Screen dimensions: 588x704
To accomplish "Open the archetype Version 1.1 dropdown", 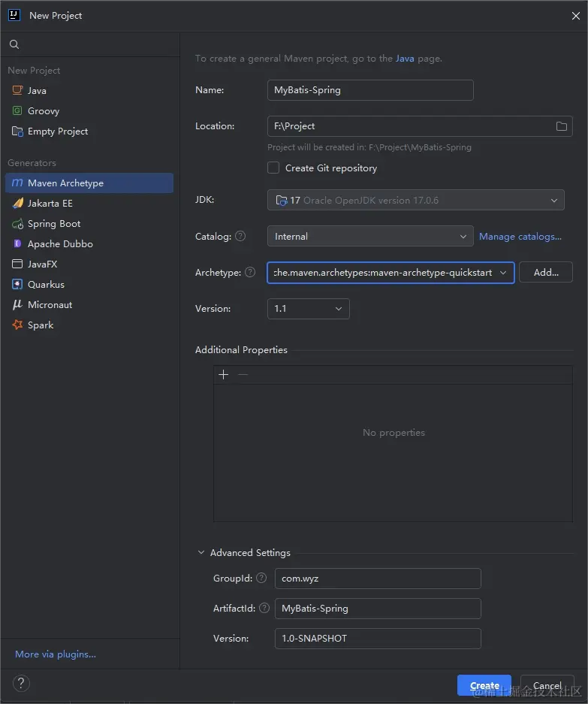I will point(309,309).
